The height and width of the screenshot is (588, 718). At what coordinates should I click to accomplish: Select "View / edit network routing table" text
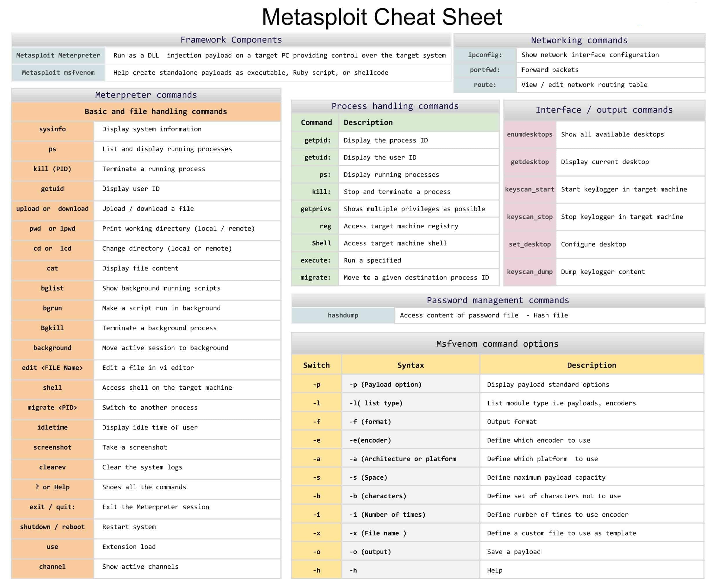[584, 85]
